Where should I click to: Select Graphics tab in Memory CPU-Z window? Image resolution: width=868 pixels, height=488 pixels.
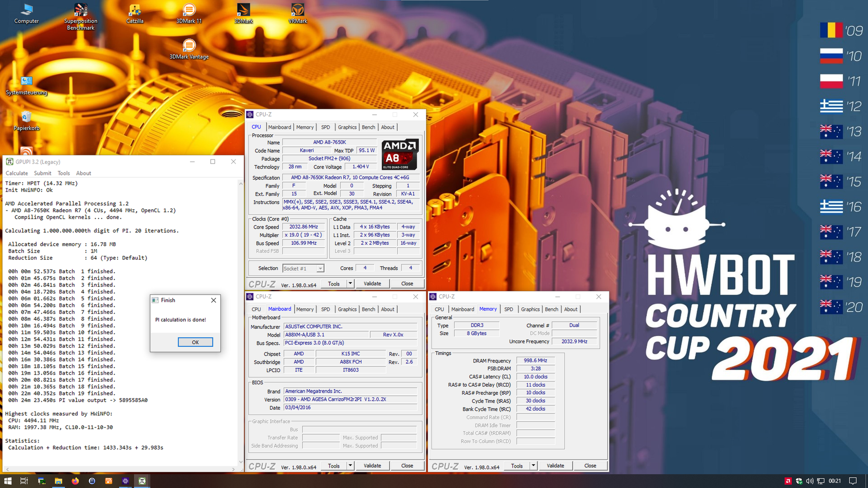530,309
